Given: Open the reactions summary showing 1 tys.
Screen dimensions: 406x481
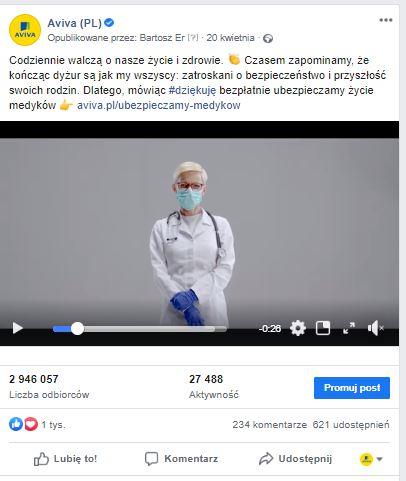Looking at the screenshot, I should (37, 424).
